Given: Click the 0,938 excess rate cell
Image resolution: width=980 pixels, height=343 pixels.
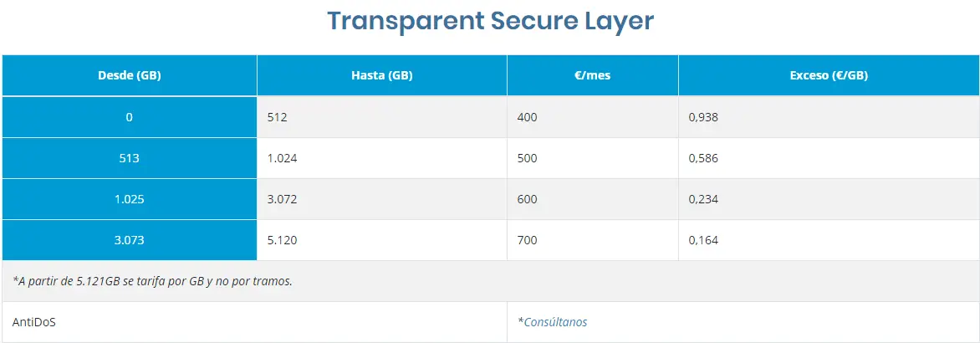Looking at the screenshot, I should coord(703,117).
